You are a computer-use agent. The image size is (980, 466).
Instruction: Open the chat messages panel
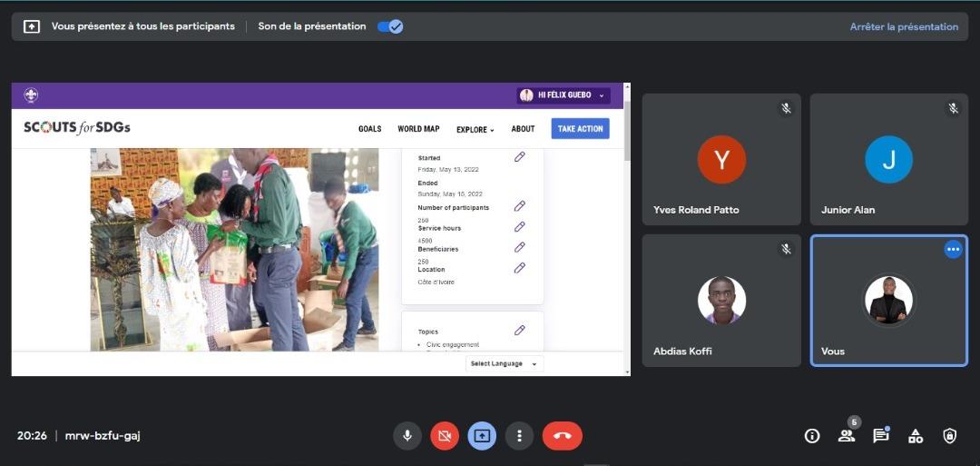[x=880, y=436]
